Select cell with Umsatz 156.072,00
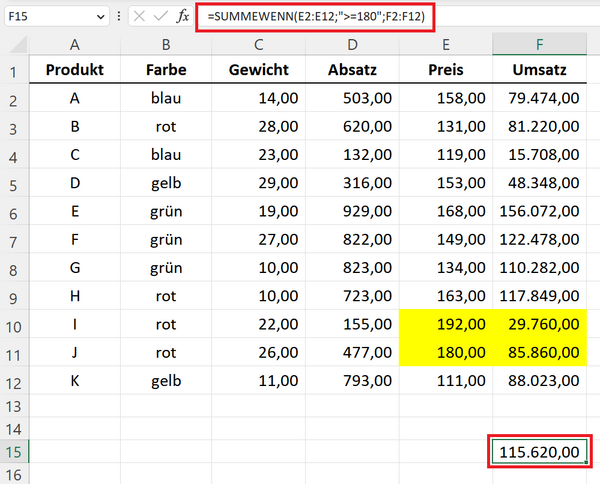600x484 pixels. tap(540, 211)
